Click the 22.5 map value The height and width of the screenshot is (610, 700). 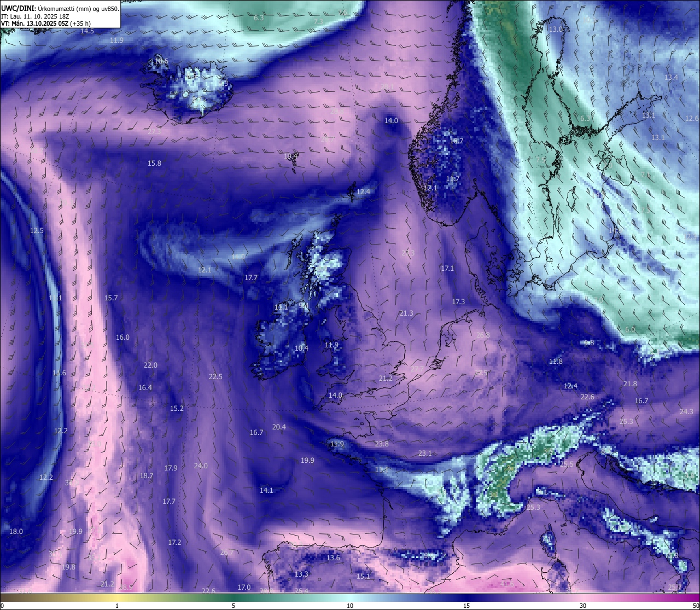[215, 377]
